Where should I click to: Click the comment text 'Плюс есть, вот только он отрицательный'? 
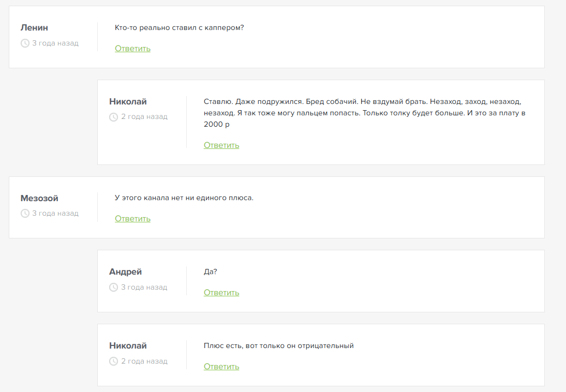point(279,346)
